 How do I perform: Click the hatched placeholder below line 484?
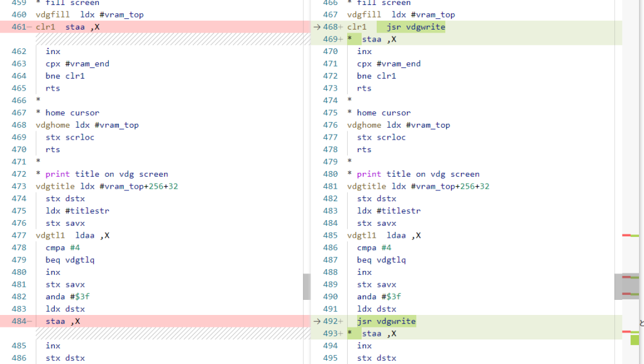pyautogui.click(x=169, y=333)
